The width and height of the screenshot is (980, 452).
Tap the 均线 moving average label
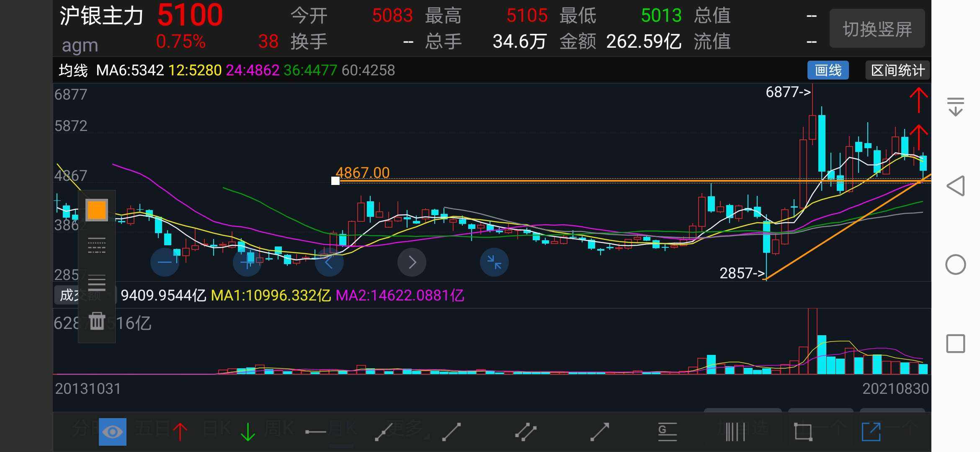73,70
